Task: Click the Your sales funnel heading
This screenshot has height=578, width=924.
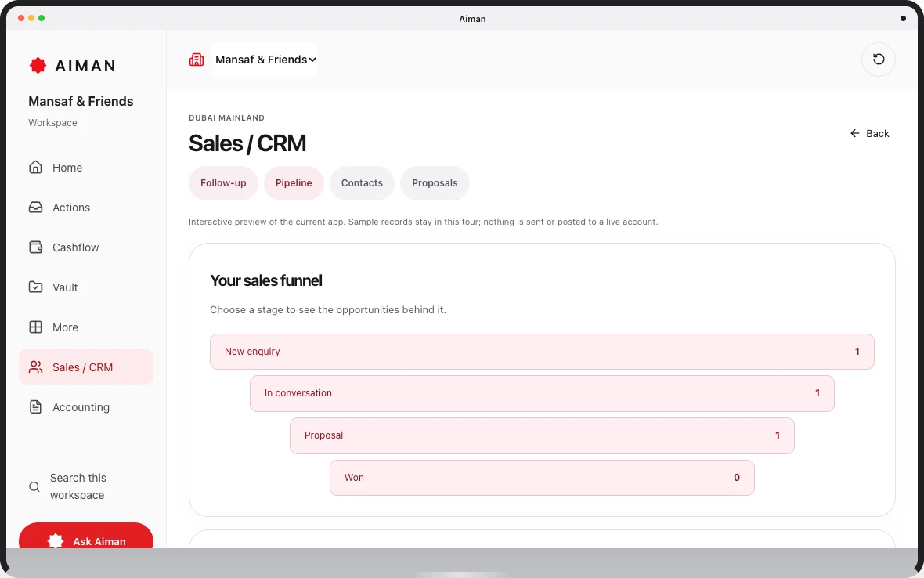Action: [x=265, y=280]
